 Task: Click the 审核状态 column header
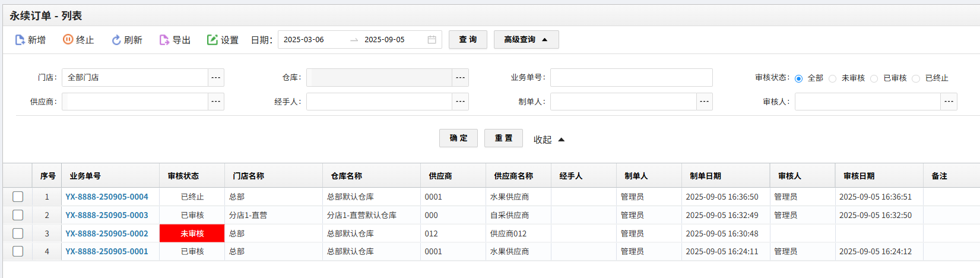[x=192, y=176]
